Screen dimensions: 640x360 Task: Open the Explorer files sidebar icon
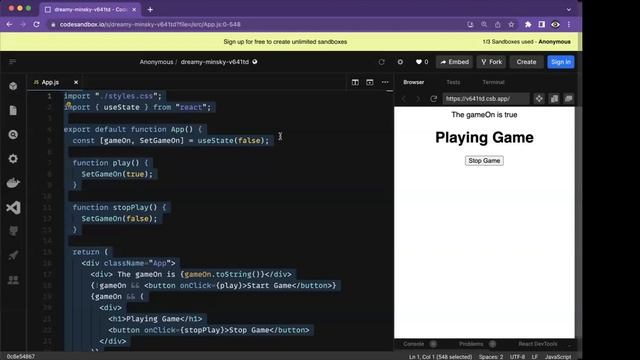[x=13, y=110]
